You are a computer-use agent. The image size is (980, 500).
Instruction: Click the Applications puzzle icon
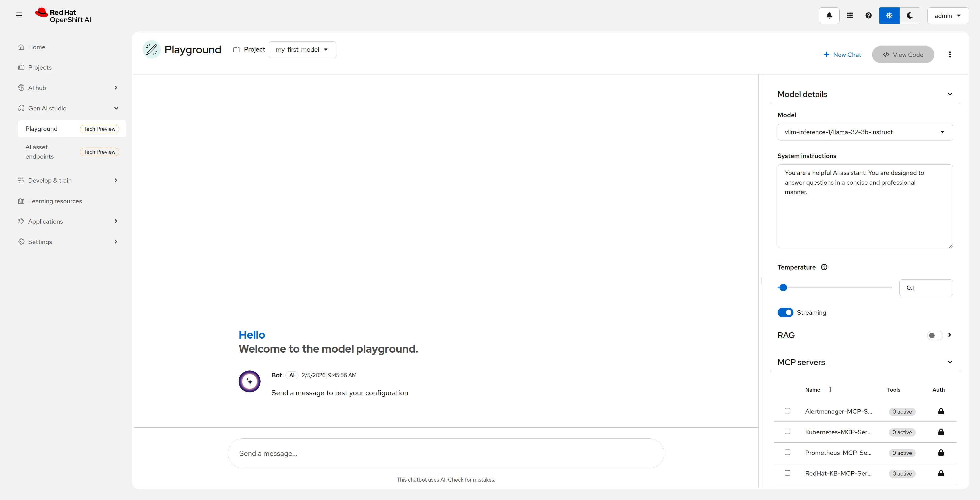(x=21, y=222)
